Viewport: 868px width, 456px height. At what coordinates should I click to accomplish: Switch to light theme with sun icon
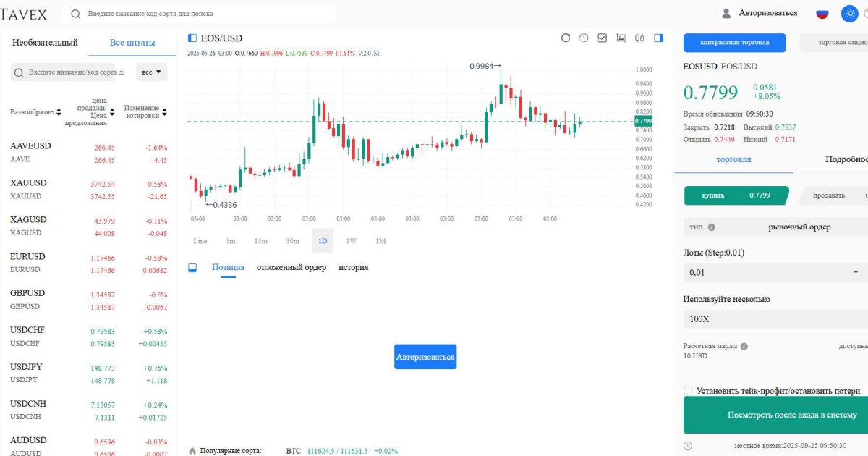[849, 13]
